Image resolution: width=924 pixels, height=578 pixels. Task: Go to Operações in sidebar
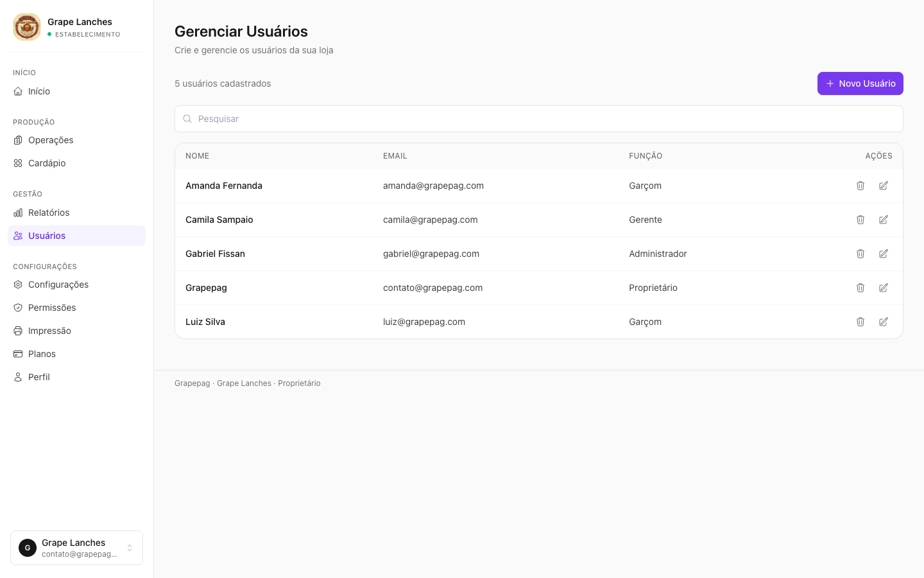point(76,140)
